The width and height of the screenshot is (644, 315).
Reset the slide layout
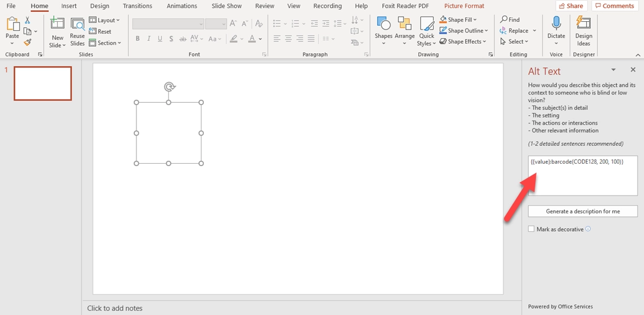coord(100,31)
